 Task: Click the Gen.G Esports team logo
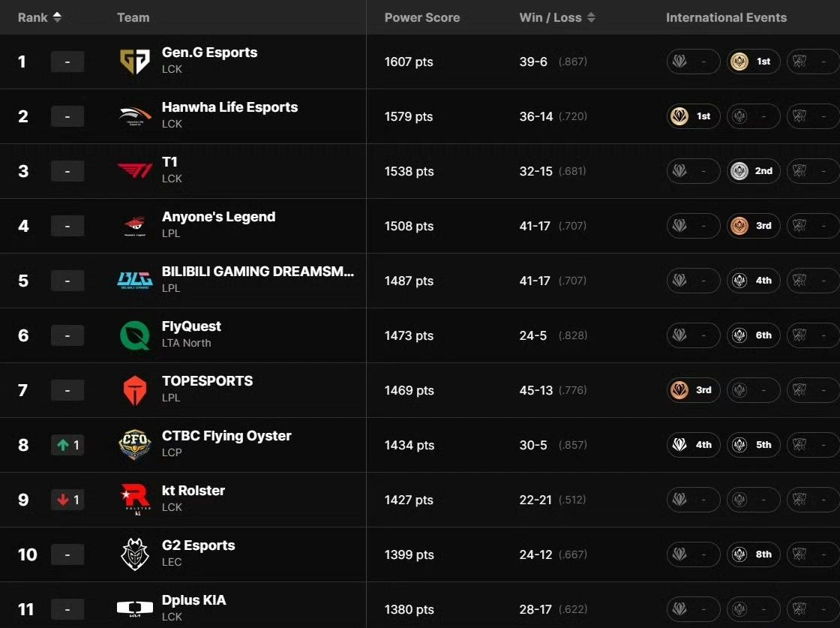pyautogui.click(x=135, y=62)
